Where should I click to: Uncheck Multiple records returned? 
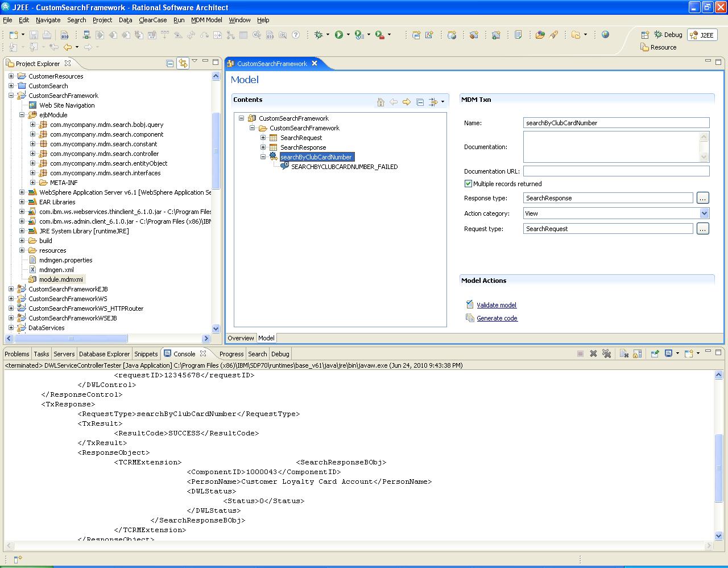(x=468, y=183)
